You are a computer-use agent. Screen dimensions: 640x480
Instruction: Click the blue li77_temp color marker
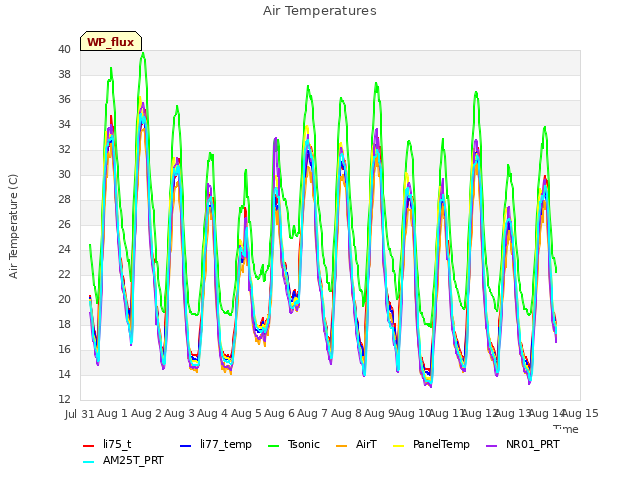186,445
